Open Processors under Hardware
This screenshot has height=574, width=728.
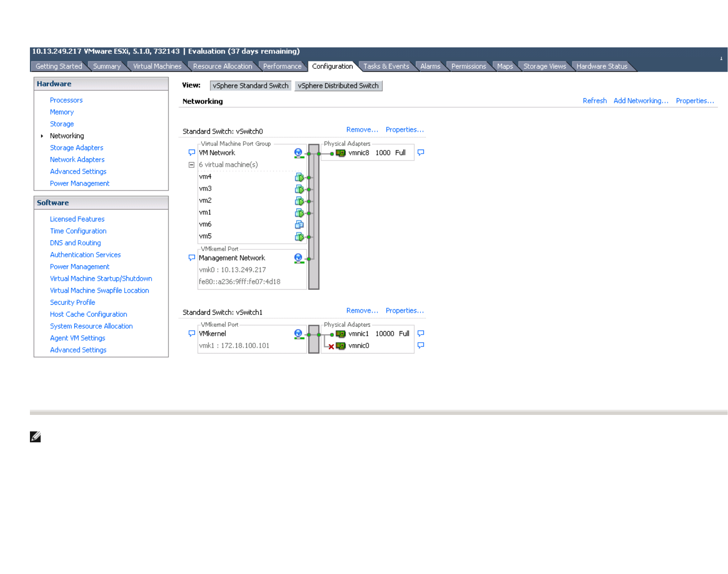click(66, 100)
